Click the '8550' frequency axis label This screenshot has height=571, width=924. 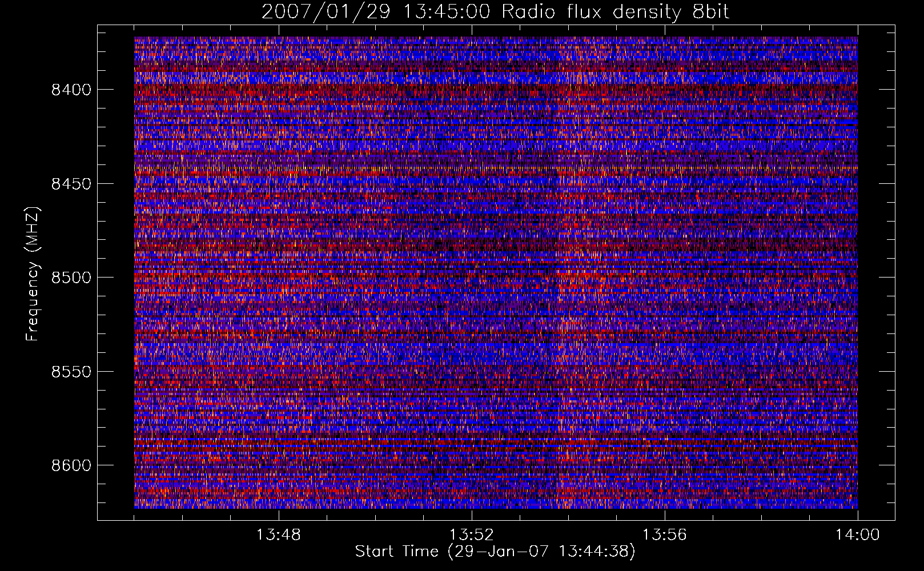[x=71, y=372]
